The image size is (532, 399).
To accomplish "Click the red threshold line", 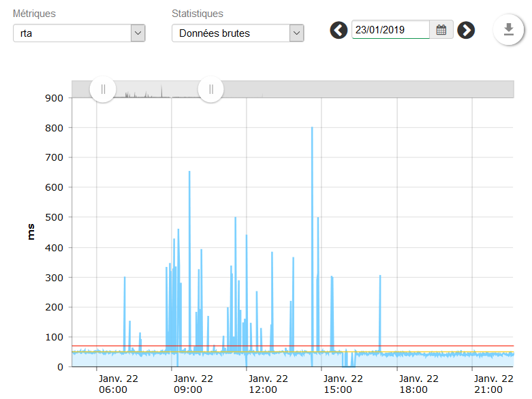I will 293,346.
